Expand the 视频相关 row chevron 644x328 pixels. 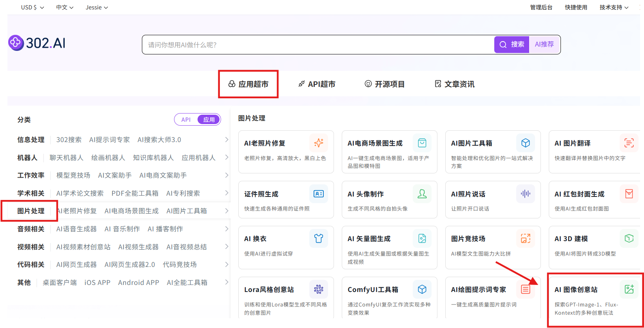(x=227, y=247)
